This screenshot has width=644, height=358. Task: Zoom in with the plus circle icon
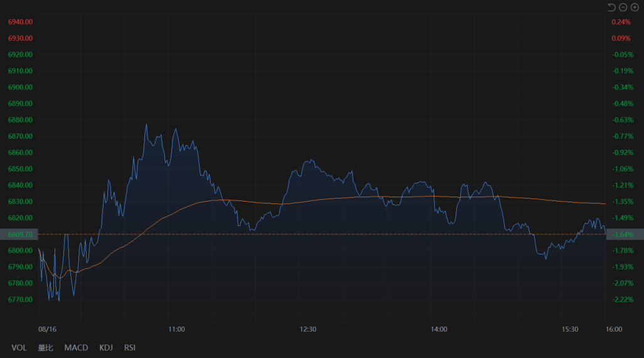coord(635,8)
